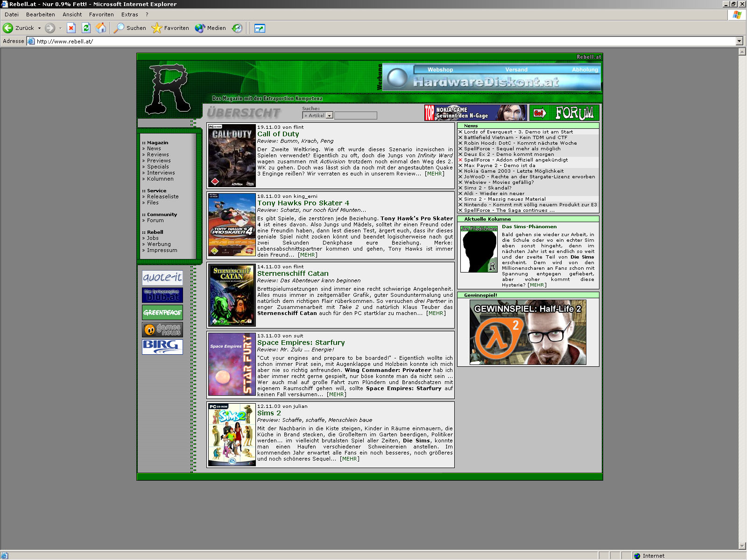Image resolution: width=747 pixels, height=560 pixels.
Task: Open the Medien toolbar button
Action: (x=211, y=28)
